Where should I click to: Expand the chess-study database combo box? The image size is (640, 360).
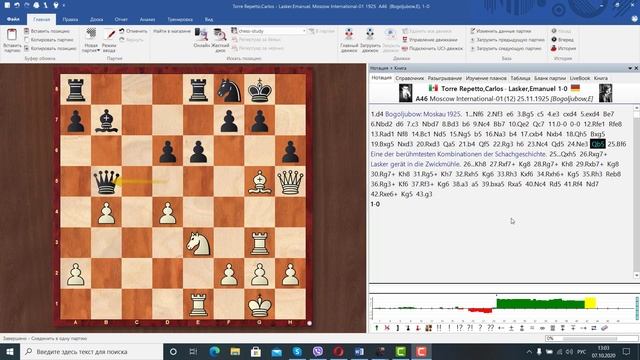click(x=304, y=31)
